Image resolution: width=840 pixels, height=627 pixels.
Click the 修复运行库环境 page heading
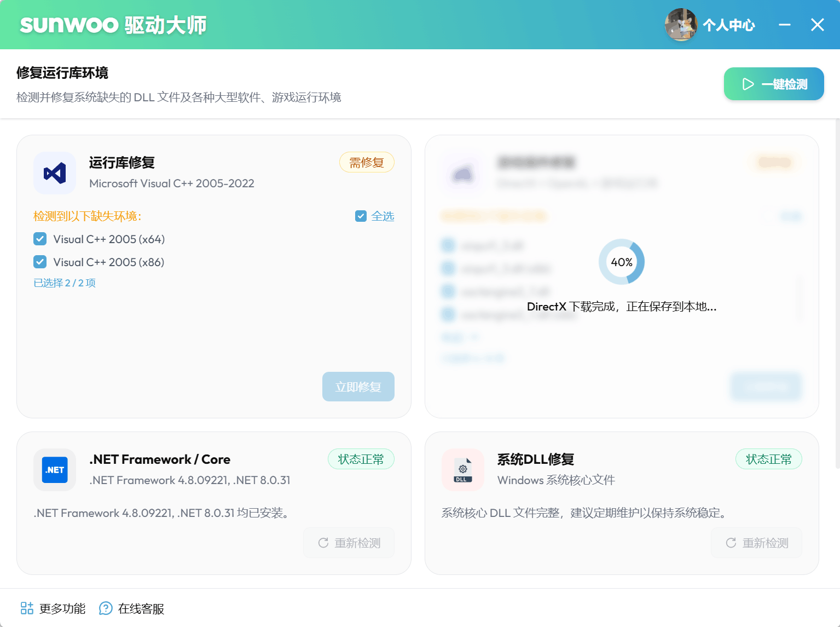62,73
